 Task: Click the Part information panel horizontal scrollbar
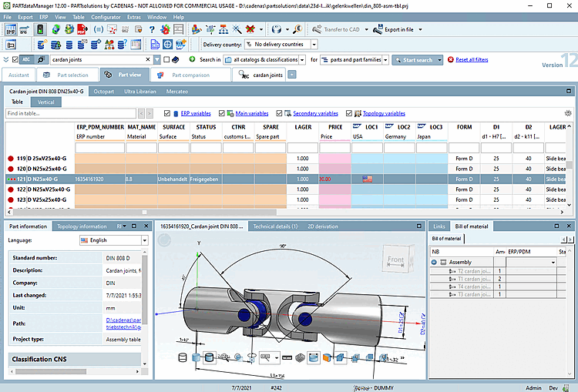click(x=51, y=371)
